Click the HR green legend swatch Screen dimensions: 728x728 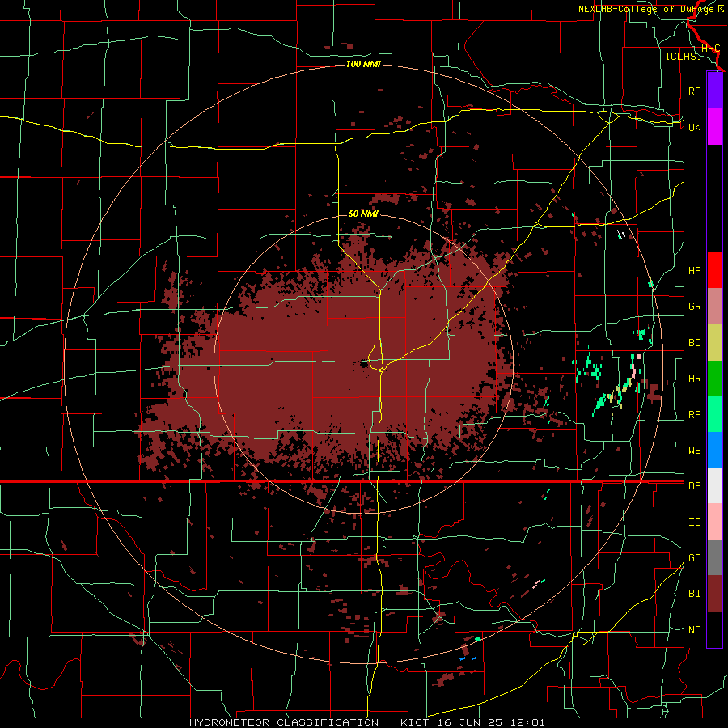[x=714, y=379]
